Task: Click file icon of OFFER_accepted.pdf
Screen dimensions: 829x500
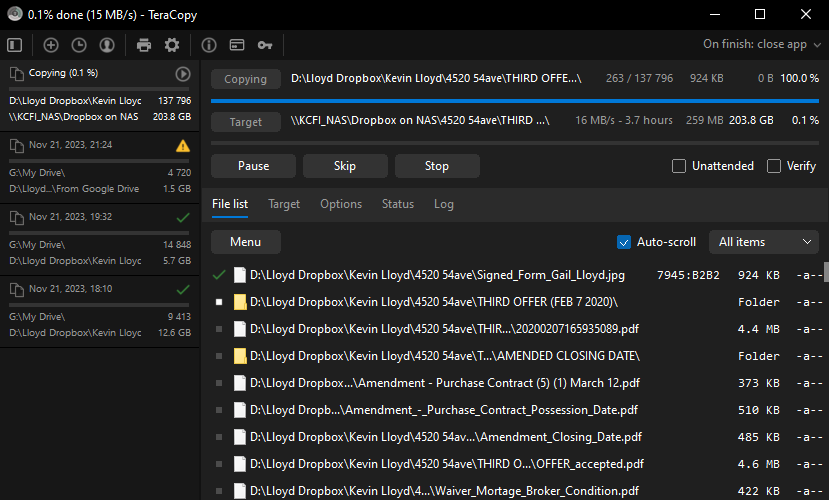Action: (x=240, y=464)
